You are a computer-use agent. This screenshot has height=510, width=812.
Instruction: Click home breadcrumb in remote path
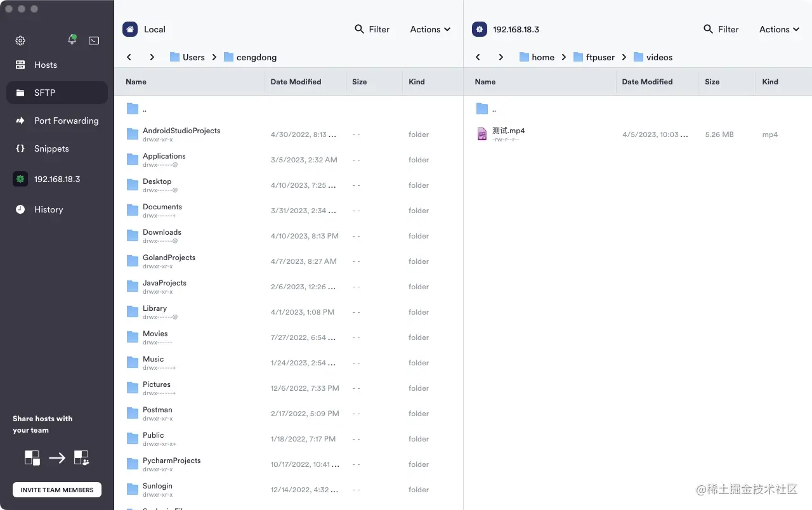pos(537,57)
